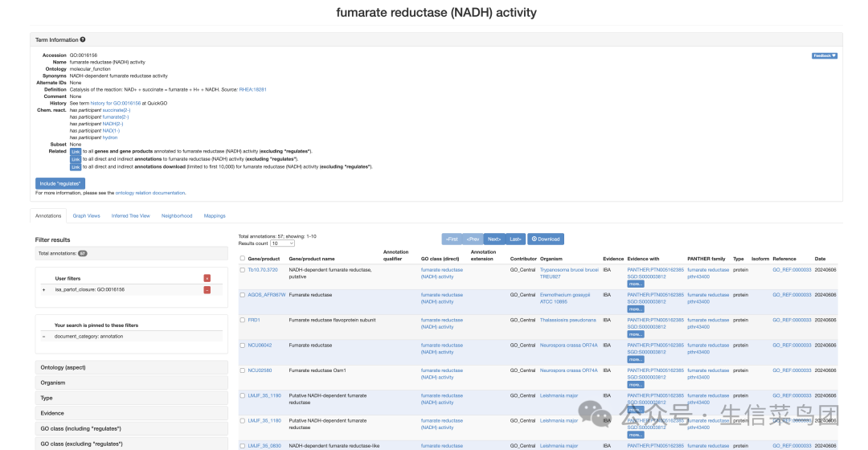Check the LMJF_35_0830 row checkbox
The image size is (868, 450).
tap(243, 445)
